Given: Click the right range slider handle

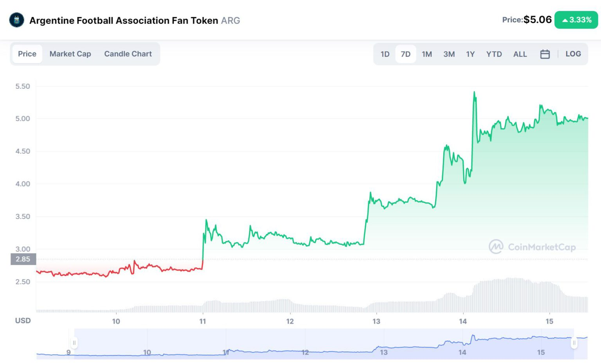Looking at the screenshot, I should pos(574,343).
